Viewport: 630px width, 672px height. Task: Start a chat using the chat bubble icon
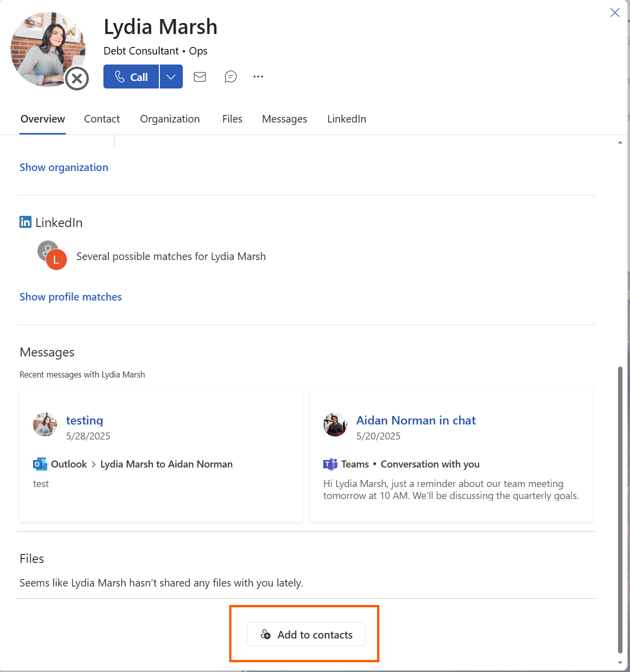click(x=230, y=76)
